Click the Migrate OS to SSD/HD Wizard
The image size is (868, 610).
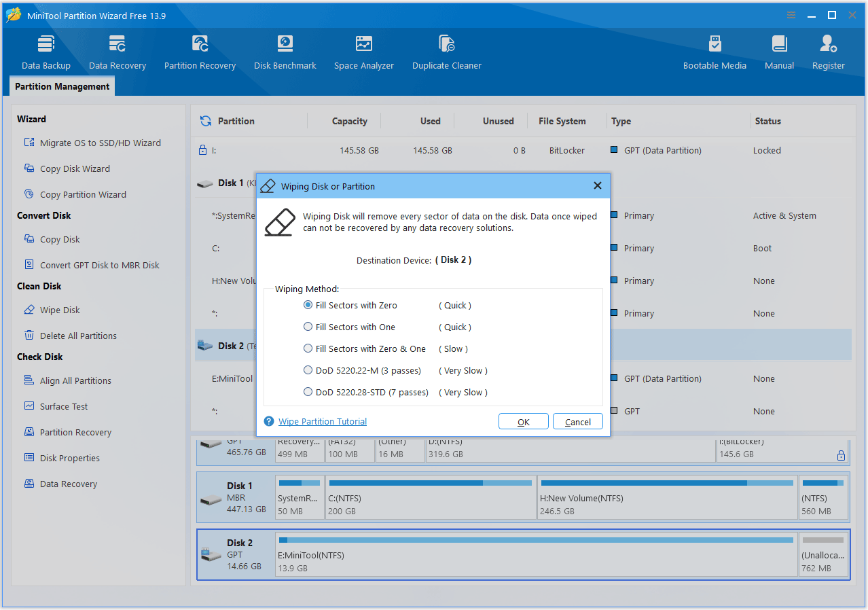[92, 143]
